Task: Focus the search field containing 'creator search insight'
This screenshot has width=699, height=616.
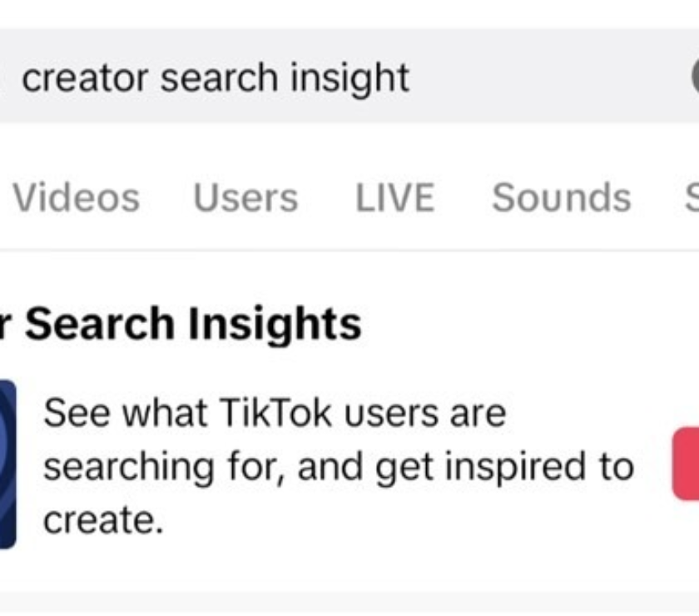Action: (349, 77)
